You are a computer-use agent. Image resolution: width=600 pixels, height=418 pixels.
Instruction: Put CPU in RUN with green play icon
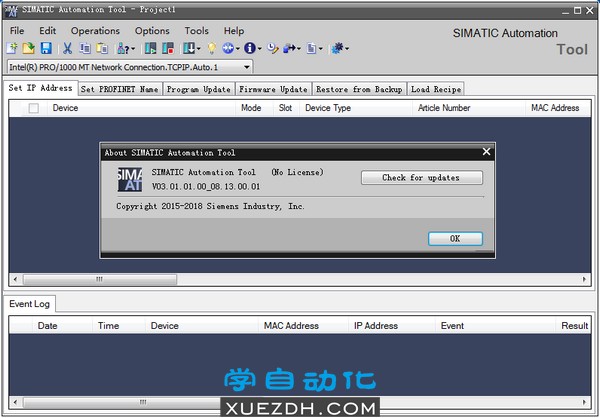click(x=150, y=48)
